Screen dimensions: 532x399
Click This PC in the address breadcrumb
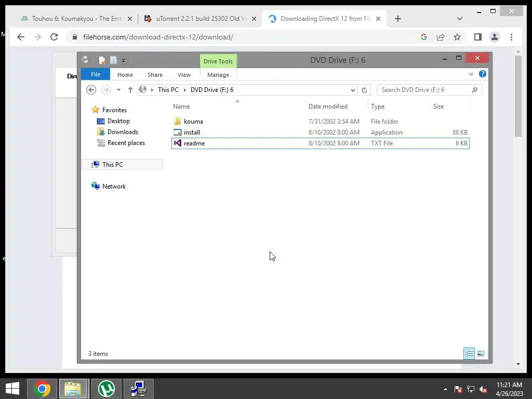[168, 90]
